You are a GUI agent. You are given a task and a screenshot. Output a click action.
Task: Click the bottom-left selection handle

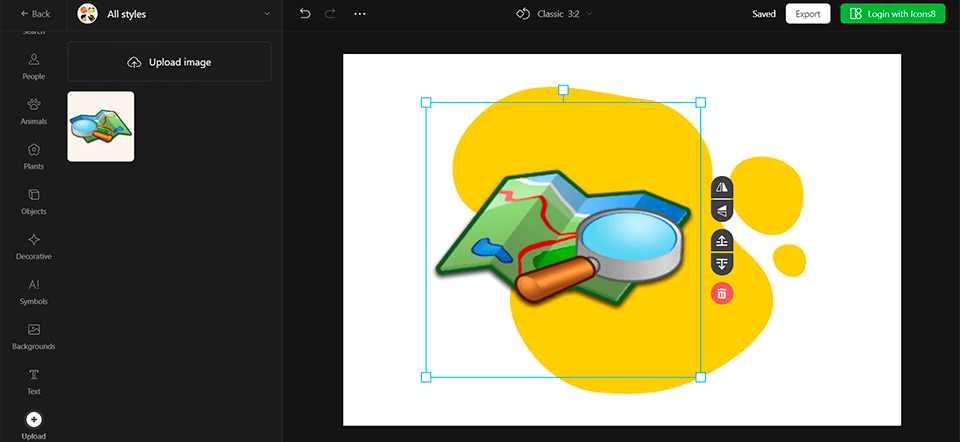[x=426, y=377]
